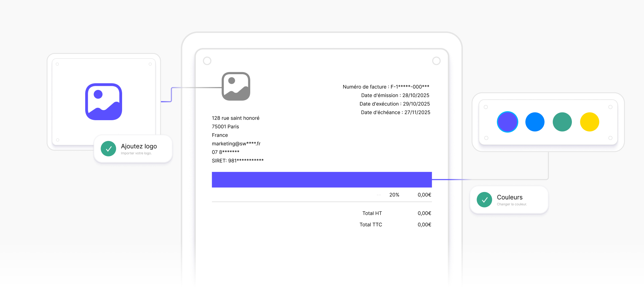Click the purple invoice table header bar
Screen dimensions: 644x288
(x=322, y=180)
